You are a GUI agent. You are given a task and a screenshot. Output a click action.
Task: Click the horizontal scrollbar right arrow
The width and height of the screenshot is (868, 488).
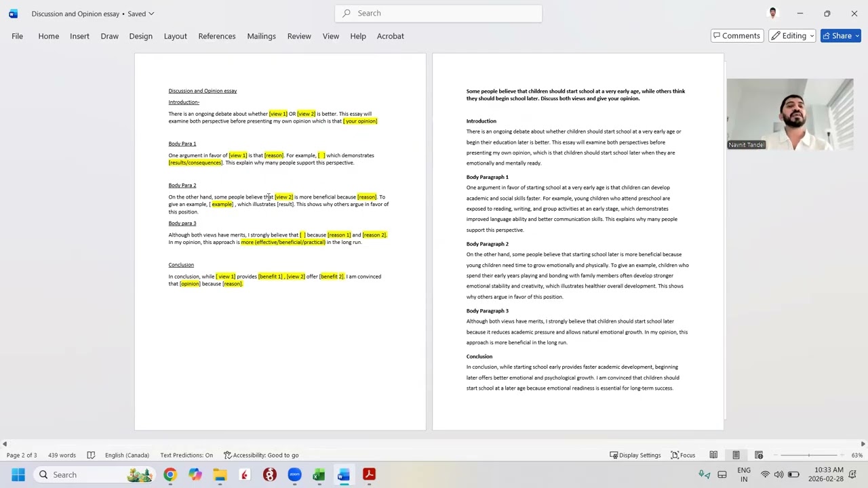pos(863,443)
